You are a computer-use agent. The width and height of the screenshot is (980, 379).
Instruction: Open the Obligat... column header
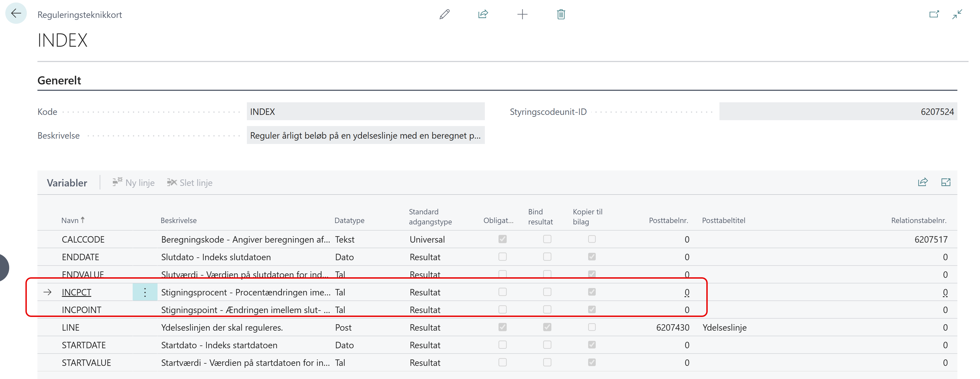498,220
